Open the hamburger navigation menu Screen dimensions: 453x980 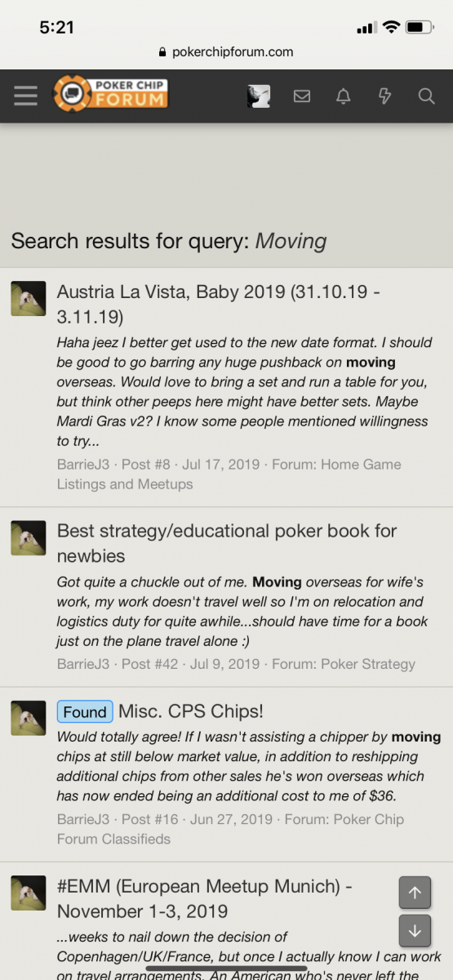pyautogui.click(x=26, y=96)
